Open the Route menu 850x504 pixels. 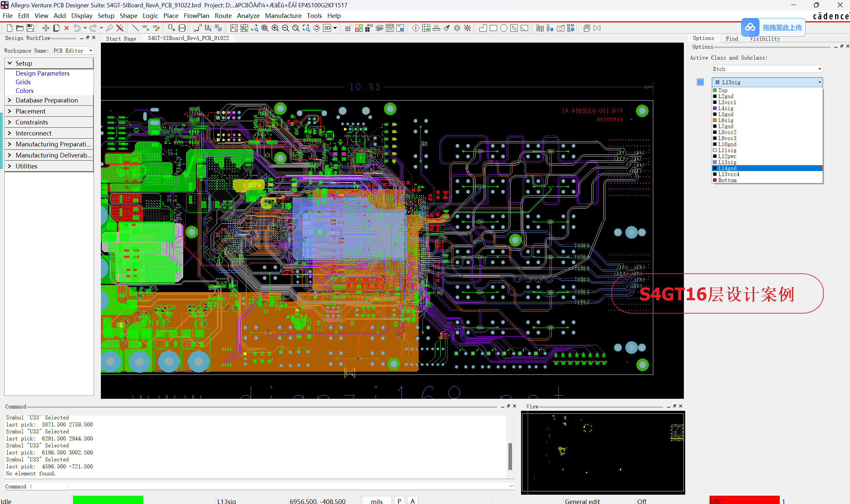[223, 16]
